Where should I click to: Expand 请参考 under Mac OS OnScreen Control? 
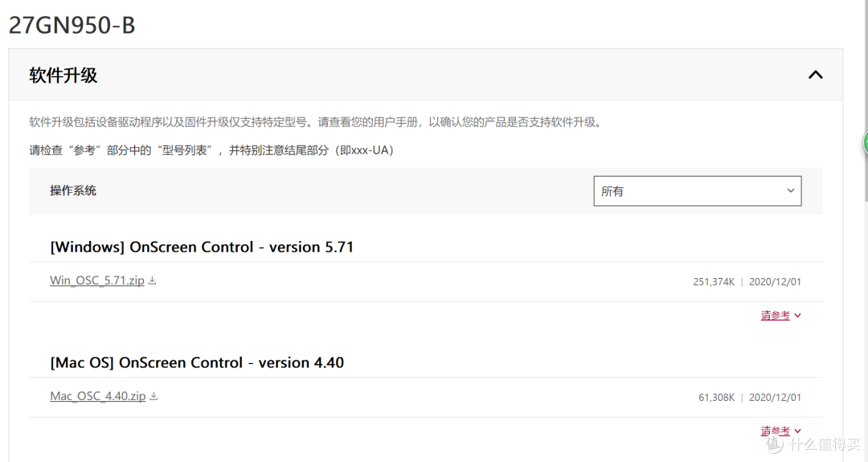pos(775,431)
